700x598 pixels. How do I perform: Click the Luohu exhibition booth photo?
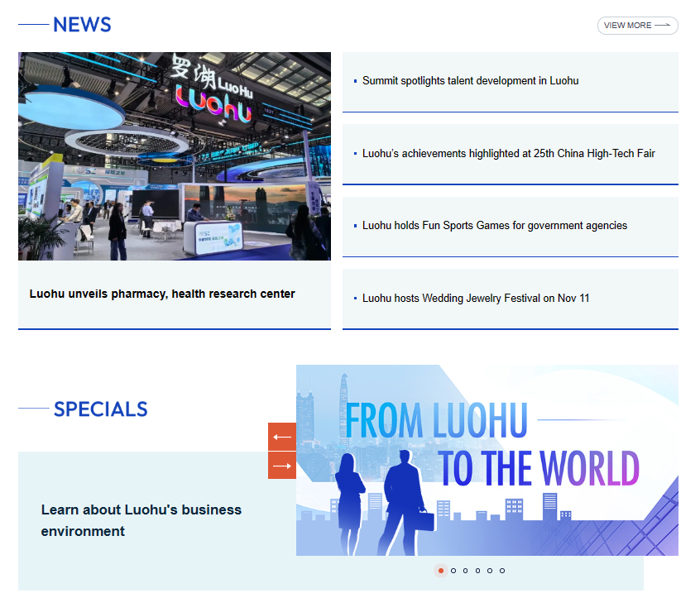(175, 156)
